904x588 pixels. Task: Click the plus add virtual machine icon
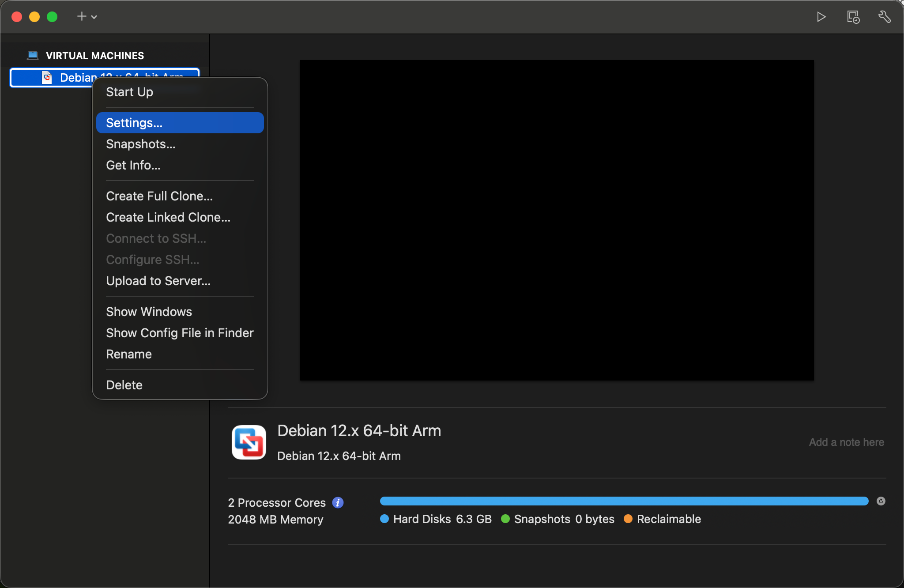coord(82,17)
